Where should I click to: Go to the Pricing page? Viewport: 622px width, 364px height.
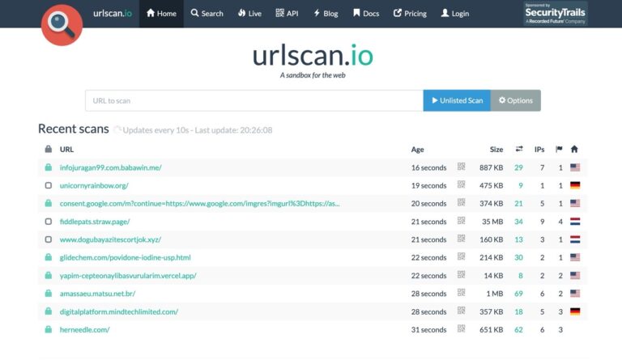(x=410, y=14)
